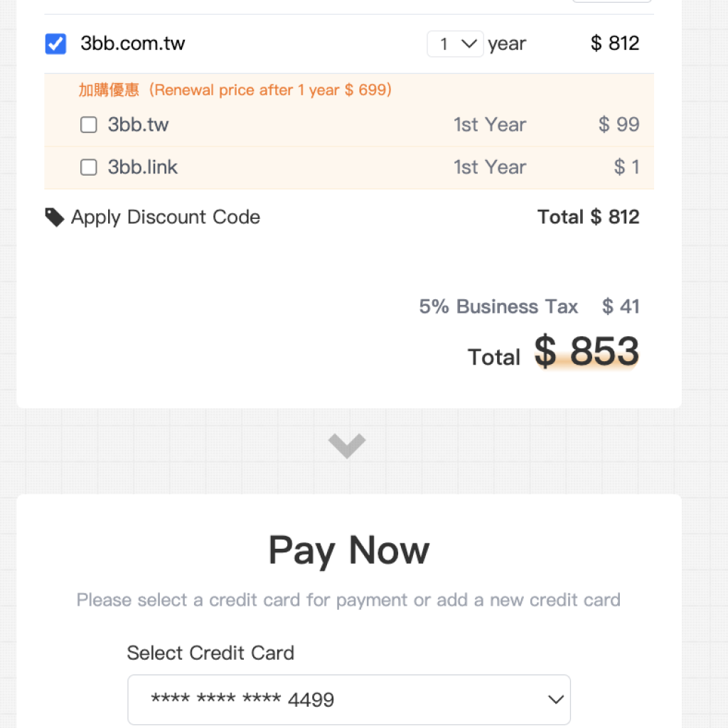The image size is (728, 728).
Task: Click the $ 1 price for 3bb.link
Action: coord(626,168)
